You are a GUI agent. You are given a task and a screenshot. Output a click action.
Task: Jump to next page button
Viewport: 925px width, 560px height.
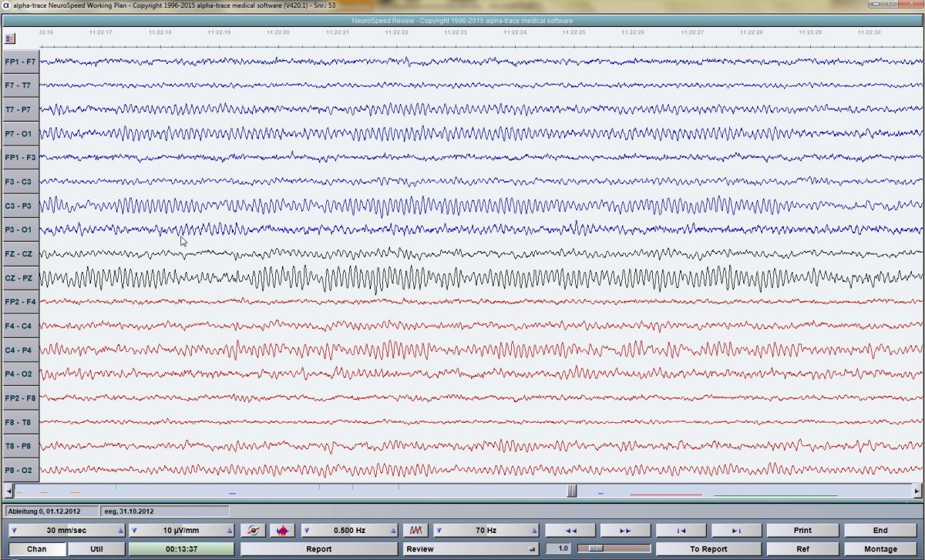(x=736, y=530)
